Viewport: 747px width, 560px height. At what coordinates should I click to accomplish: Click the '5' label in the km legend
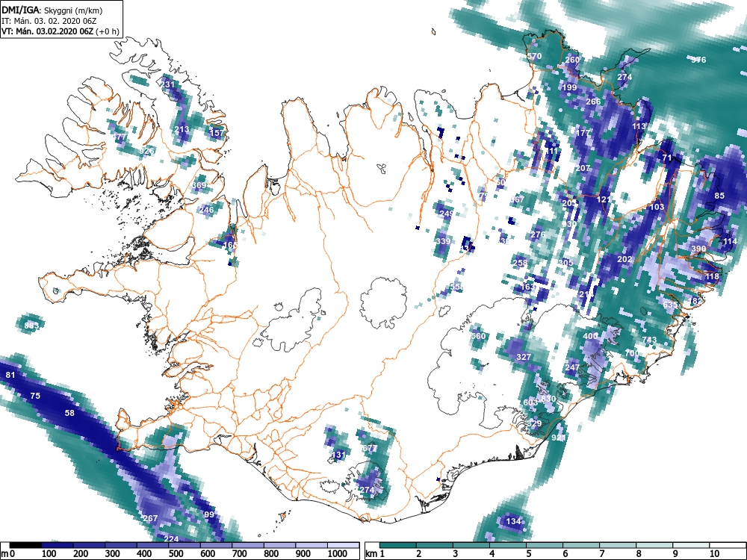[x=528, y=553]
